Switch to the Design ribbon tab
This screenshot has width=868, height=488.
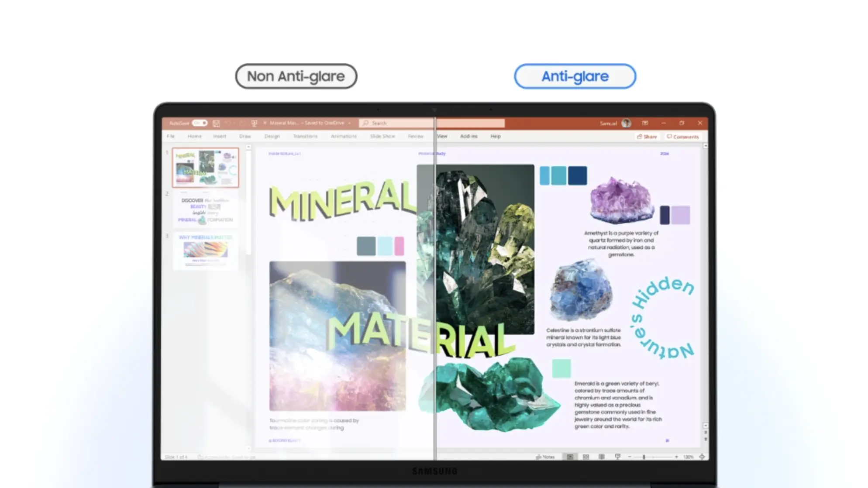pos(272,136)
